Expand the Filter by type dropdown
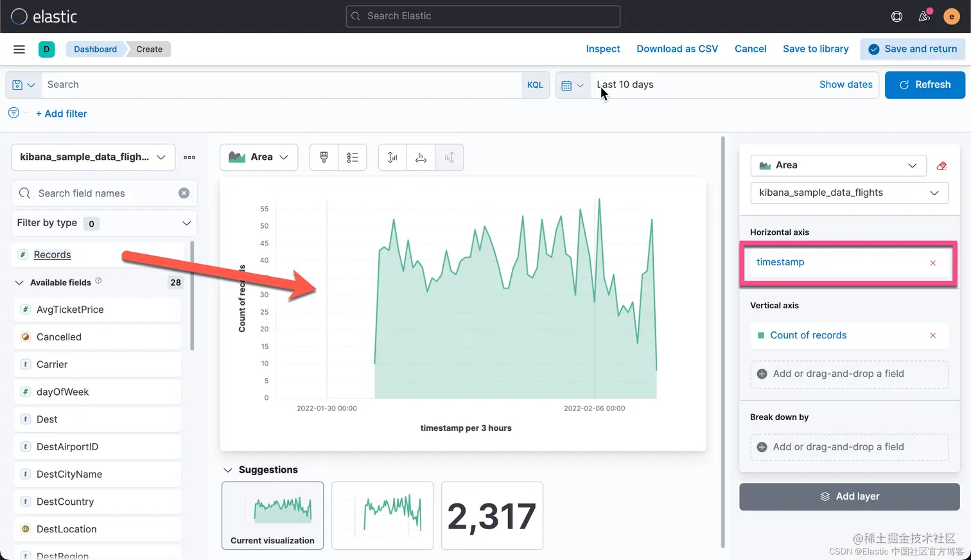This screenshot has height=560, width=971. tap(104, 223)
